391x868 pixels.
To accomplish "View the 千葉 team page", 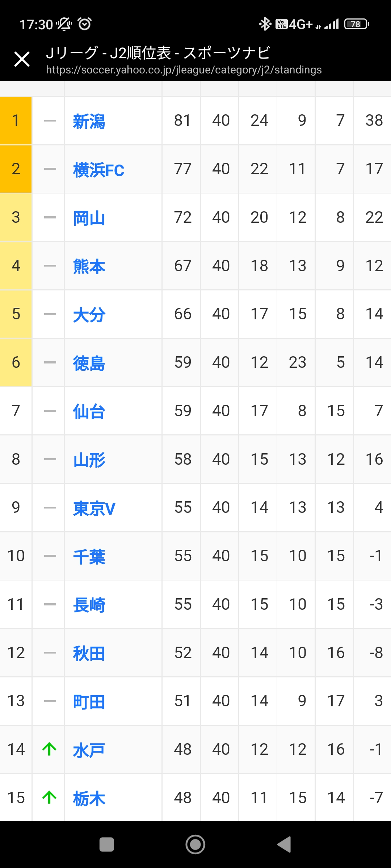I will click(x=89, y=557).
